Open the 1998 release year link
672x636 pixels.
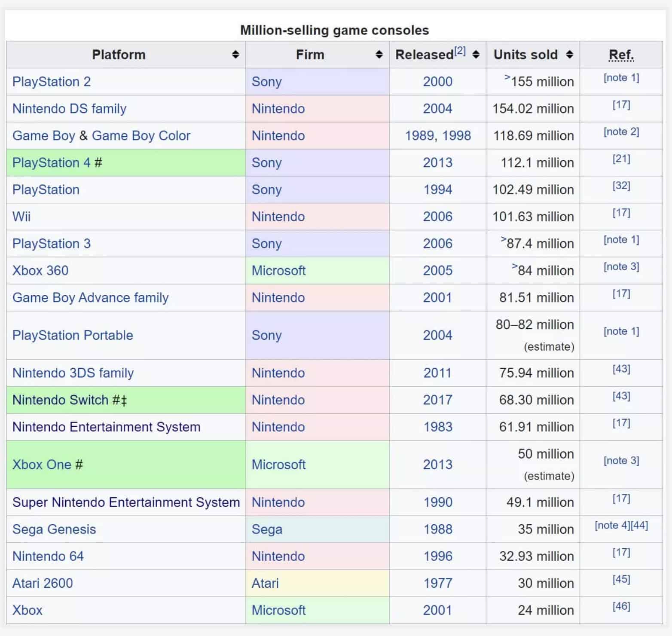pos(456,136)
